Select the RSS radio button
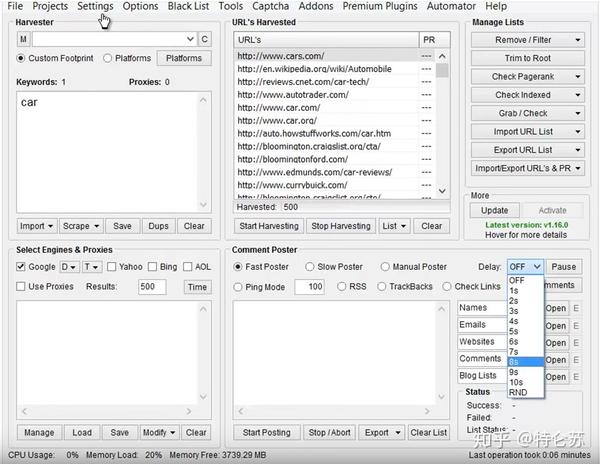 pos(341,287)
